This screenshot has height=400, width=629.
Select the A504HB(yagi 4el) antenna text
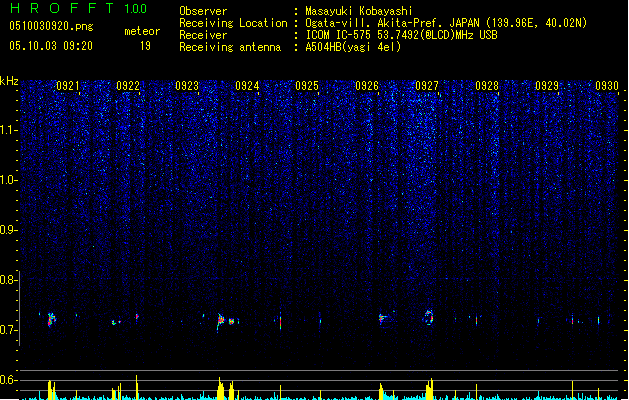pos(353,47)
